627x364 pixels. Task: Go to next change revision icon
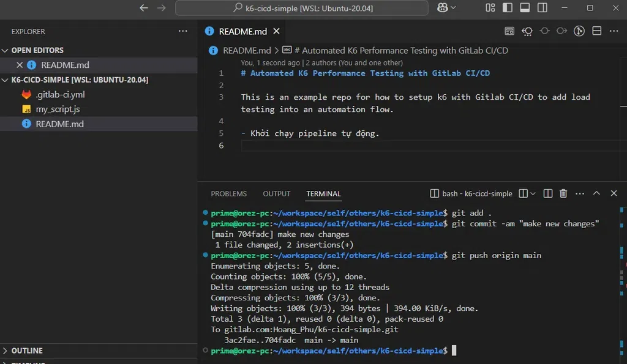(x=561, y=31)
